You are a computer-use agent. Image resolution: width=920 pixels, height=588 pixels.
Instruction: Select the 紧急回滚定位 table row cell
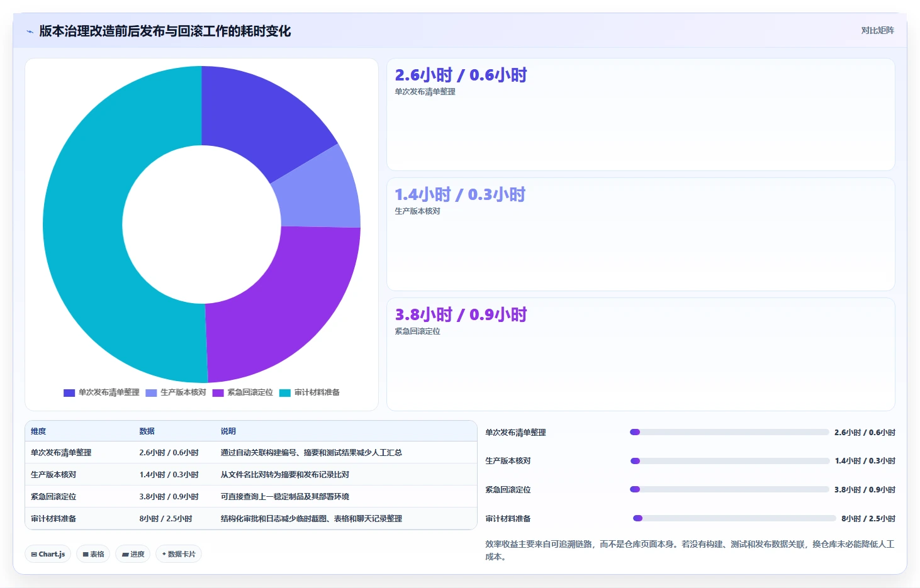coord(53,497)
